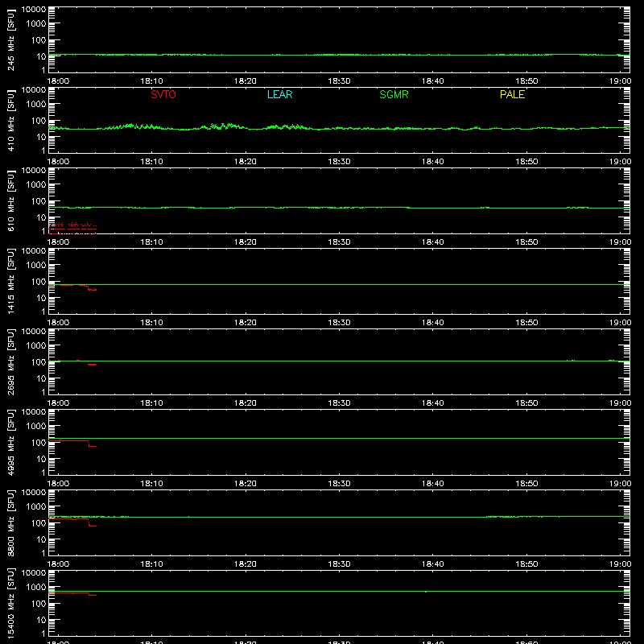Click the 10000 y-axis value on 245 MHz plot

[34, 10]
